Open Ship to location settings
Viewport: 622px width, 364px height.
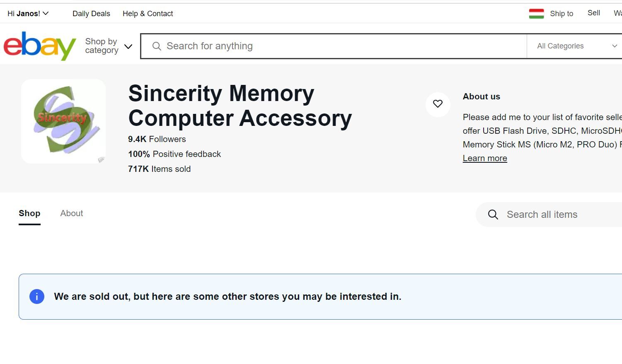coord(561,14)
